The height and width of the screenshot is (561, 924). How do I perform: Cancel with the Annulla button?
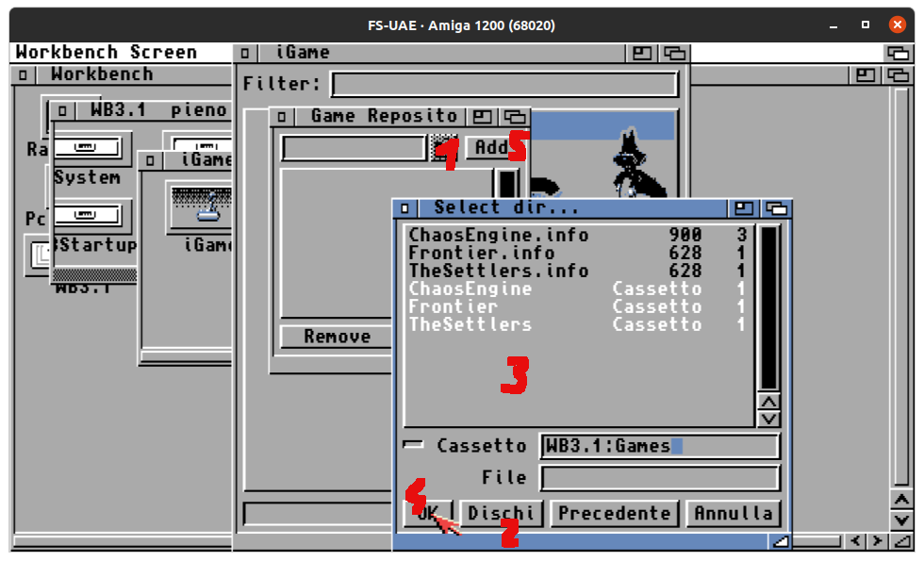734,513
